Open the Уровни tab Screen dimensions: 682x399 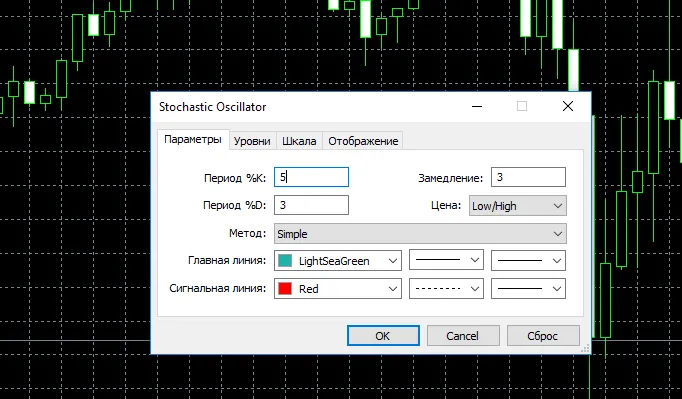[x=252, y=141]
